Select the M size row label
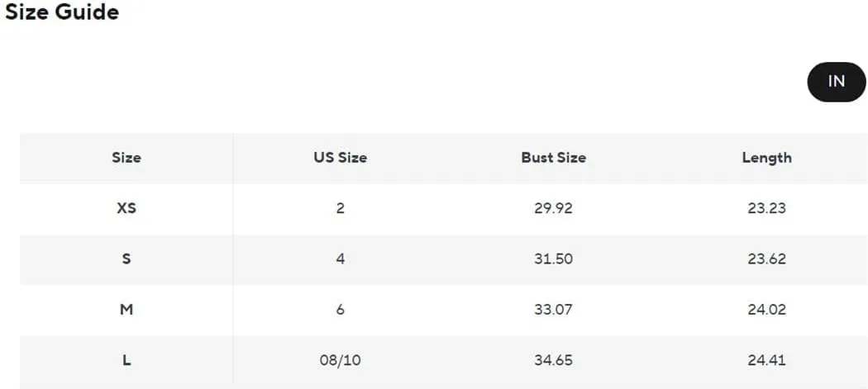868x389 pixels. [x=126, y=310]
